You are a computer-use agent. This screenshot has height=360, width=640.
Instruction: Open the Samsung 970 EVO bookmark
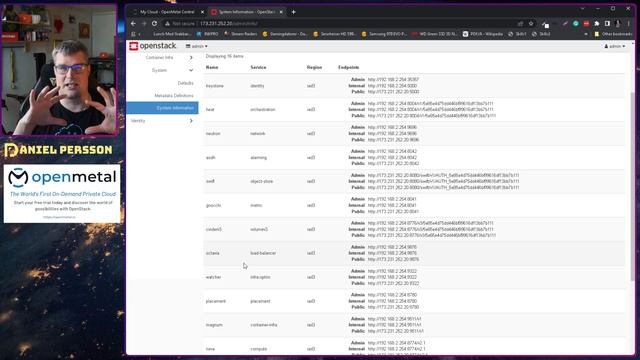pyautogui.click(x=384, y=34)
